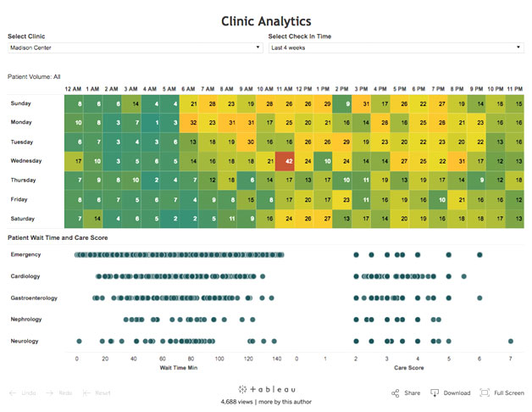
Task: Click the Reset view icon
Action: point(86,393)
